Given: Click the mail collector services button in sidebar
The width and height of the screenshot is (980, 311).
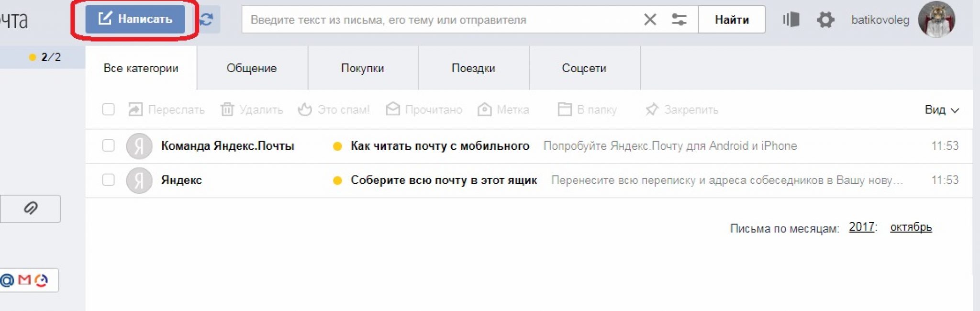Looking at the screenshot, I should (x=29, y=280).
